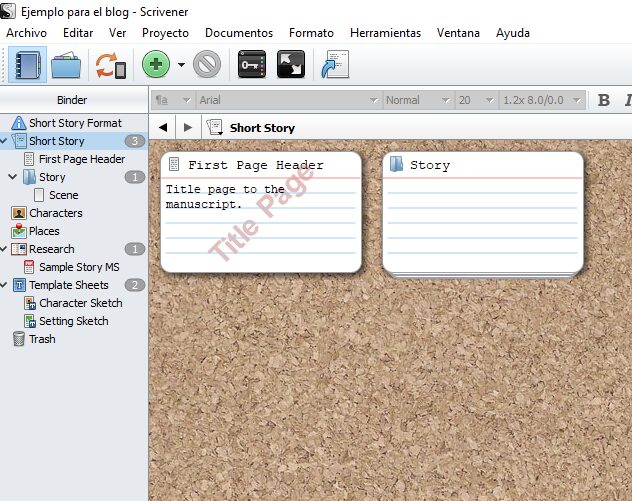Select Short Story Format in binder
The image size is (632, 501).
75,123
